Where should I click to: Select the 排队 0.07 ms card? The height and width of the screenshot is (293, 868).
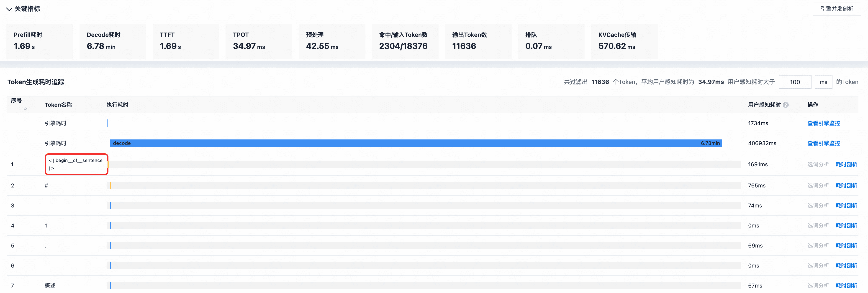[x=551, y=41]
